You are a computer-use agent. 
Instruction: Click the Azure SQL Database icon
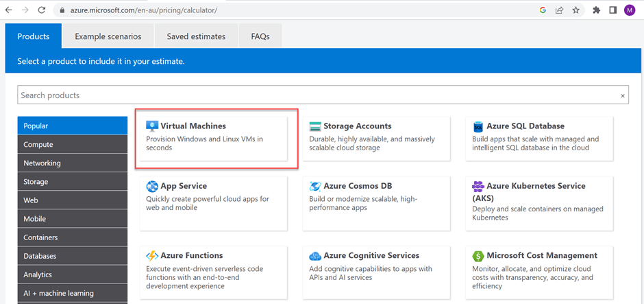tap(478, 126)
